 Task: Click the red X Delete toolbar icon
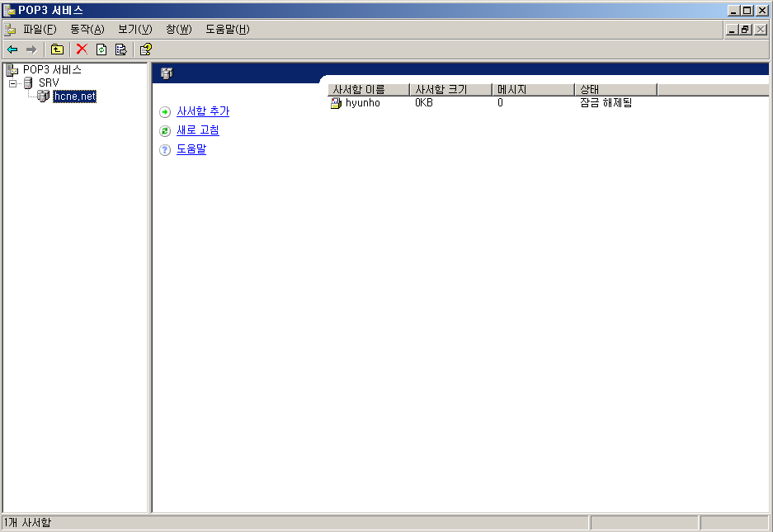point(82,49)
